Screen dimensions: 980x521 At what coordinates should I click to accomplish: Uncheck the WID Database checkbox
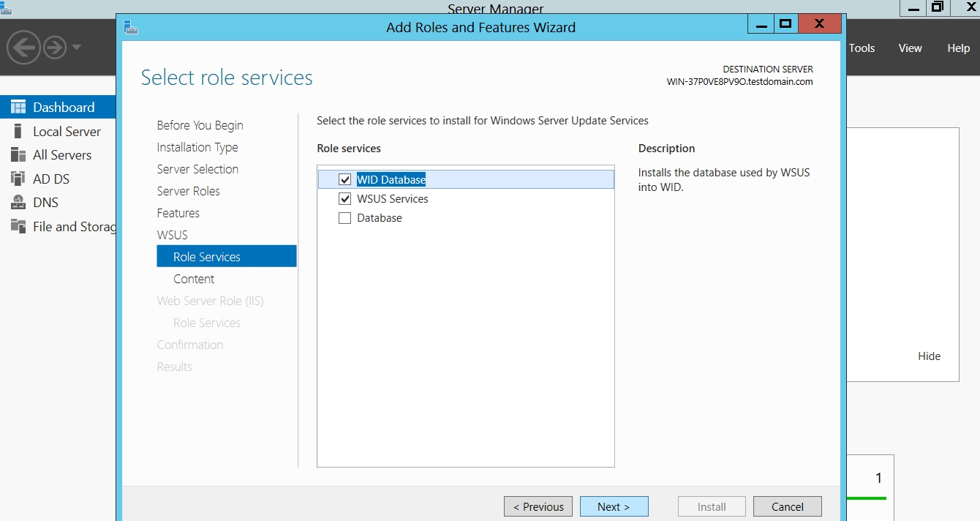coord(345,180)
